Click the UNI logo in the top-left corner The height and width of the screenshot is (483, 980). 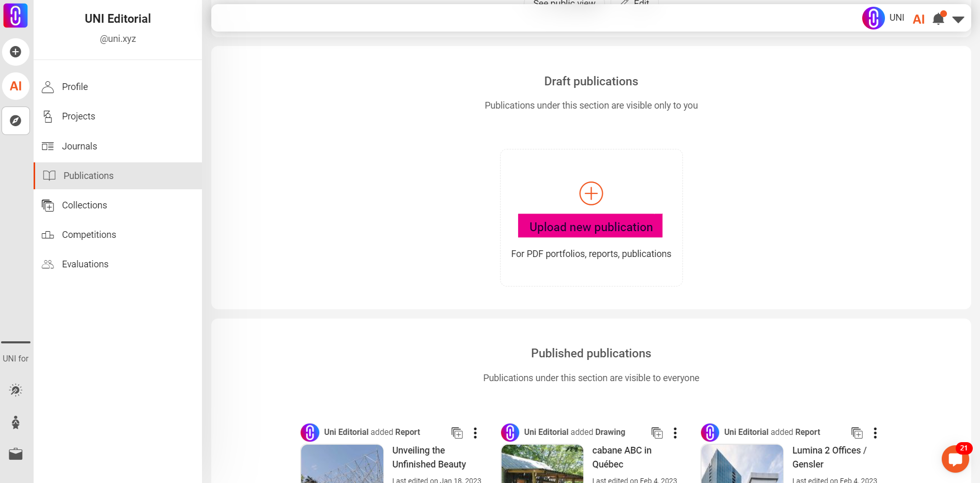[15, 16]
